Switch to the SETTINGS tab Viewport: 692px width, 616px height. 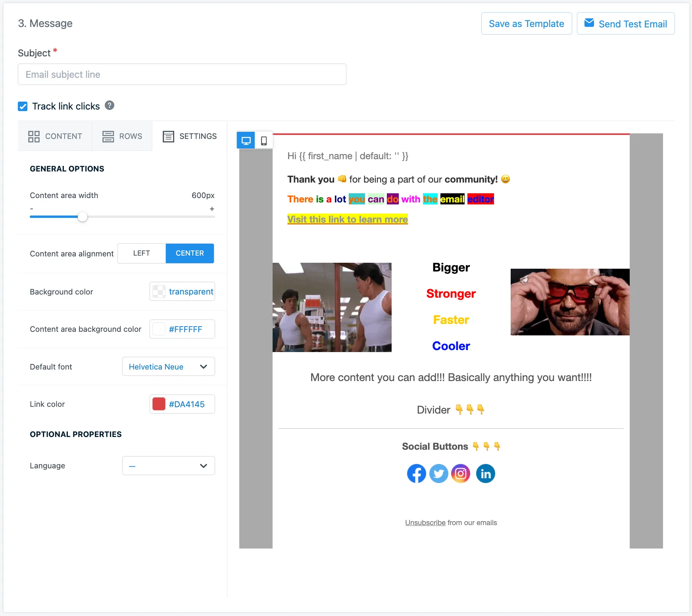[190, 136]
